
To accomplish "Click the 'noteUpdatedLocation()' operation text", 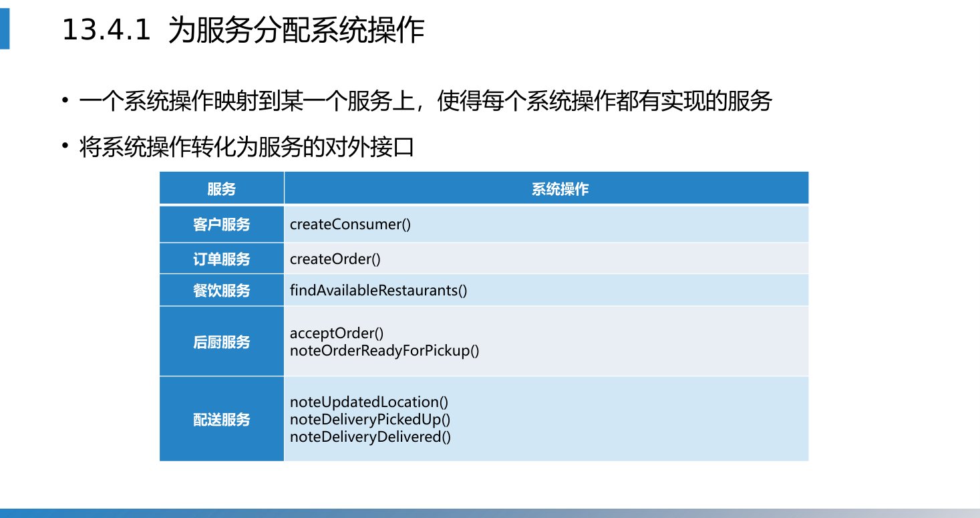I will [x=369, y=402].
